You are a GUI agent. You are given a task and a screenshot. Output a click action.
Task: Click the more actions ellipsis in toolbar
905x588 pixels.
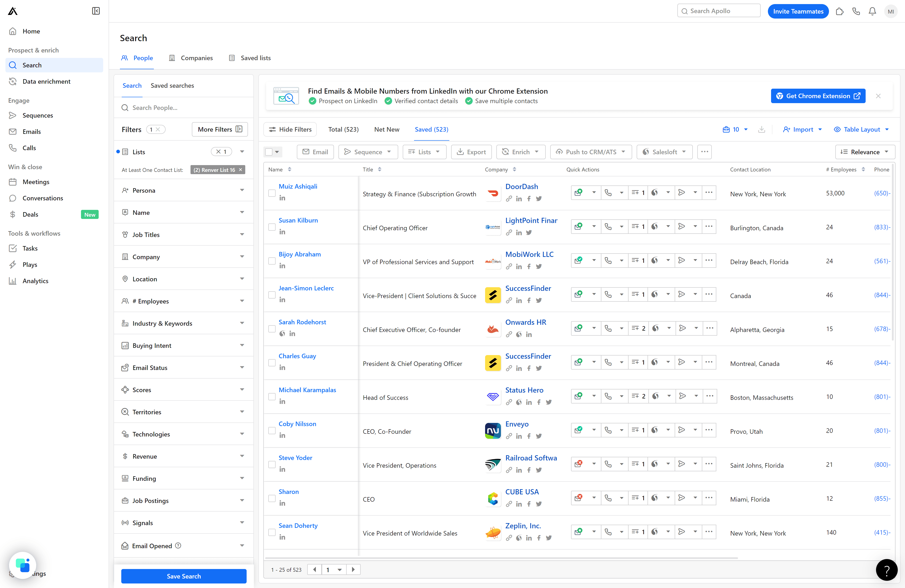(704, 152)
